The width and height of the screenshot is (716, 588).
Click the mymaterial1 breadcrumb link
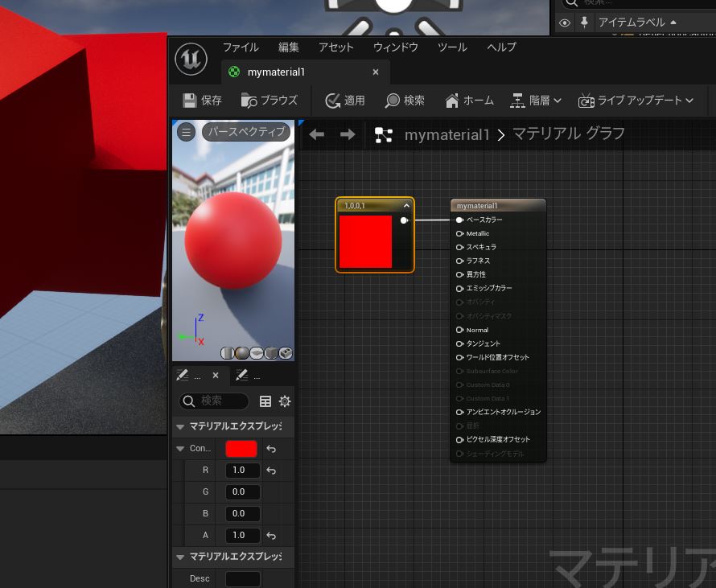[446, 134]
